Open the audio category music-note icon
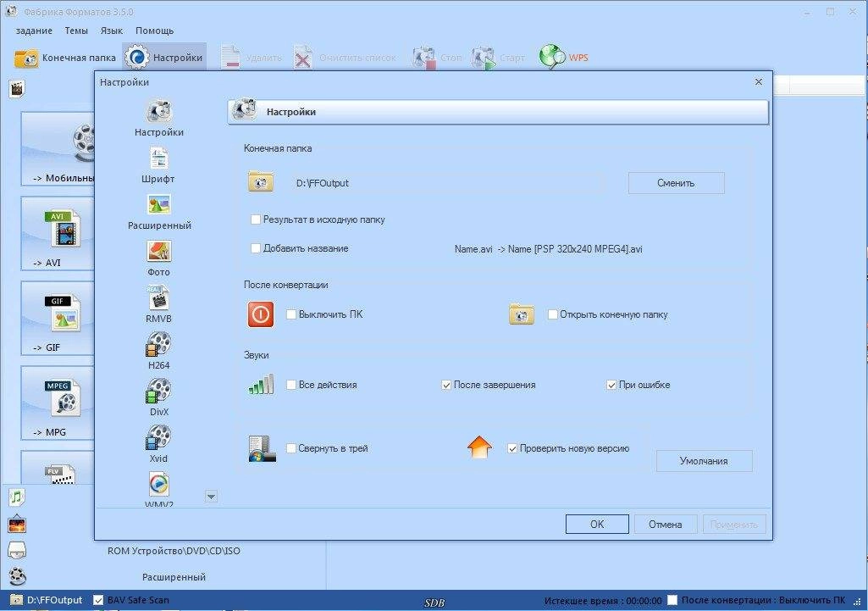Image resolution: width=868 pixels, height=611 pixels. (x=17, y=497)
